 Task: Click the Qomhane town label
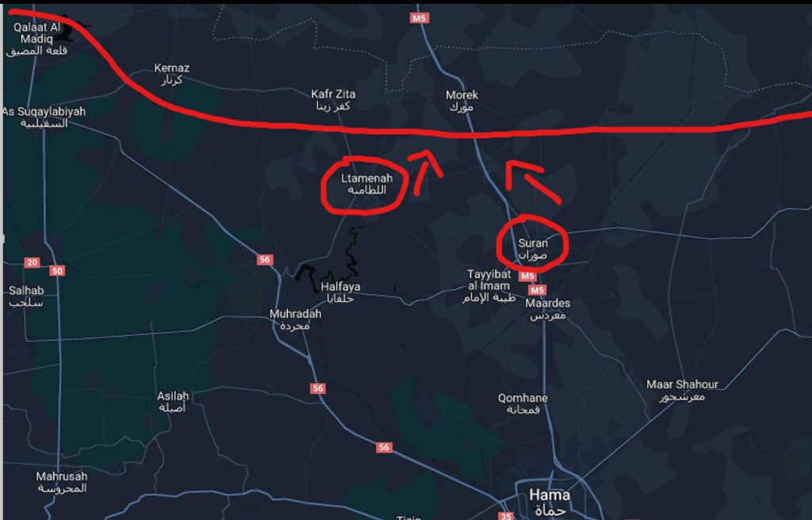(523, 403)
